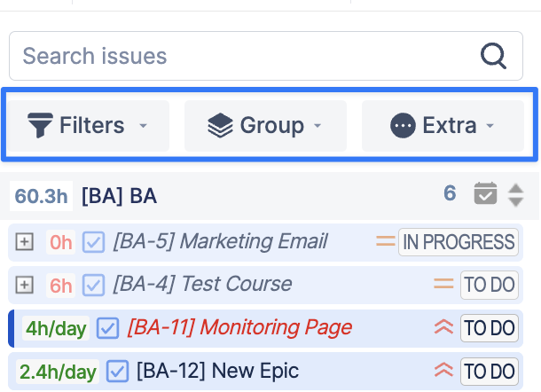Screen dimensions: 541x392
Task: Expand the BA-4 Test Course issue
Action: (25, 285)
